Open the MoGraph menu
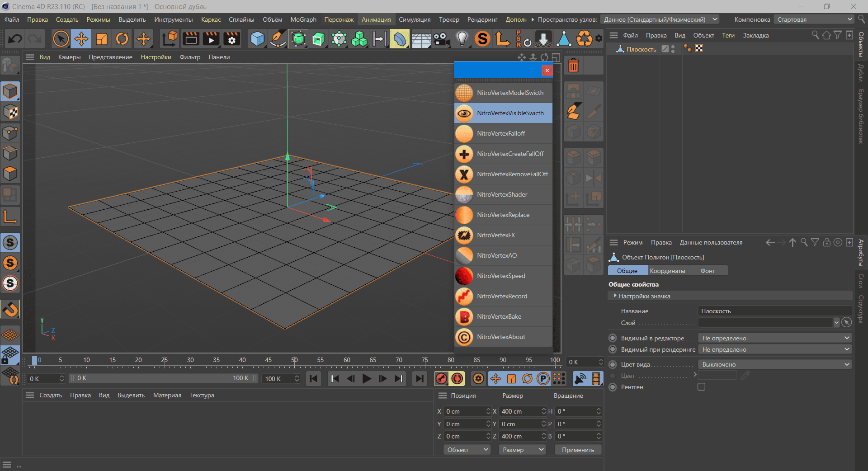 click(303, 19)
